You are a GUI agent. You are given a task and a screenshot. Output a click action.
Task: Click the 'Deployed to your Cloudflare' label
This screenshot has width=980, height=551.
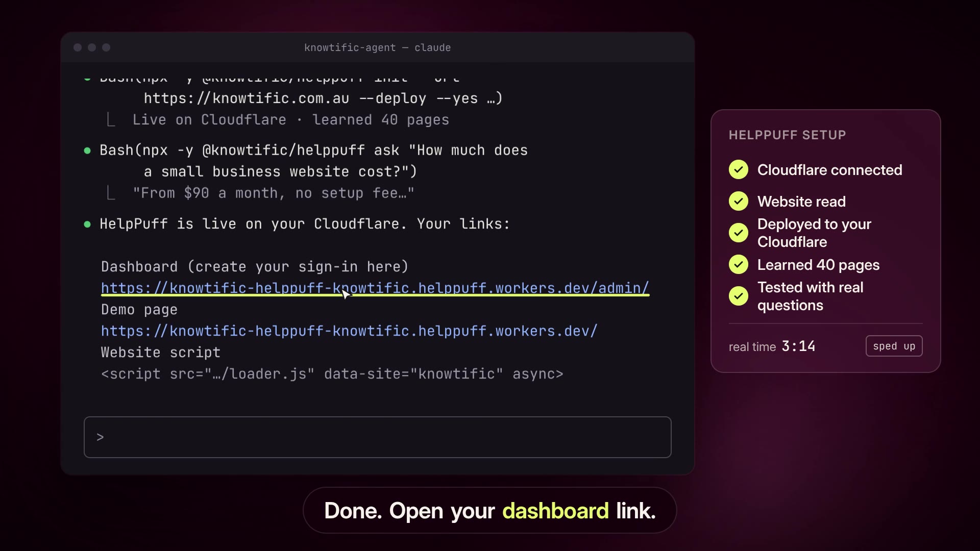point(814,233)
